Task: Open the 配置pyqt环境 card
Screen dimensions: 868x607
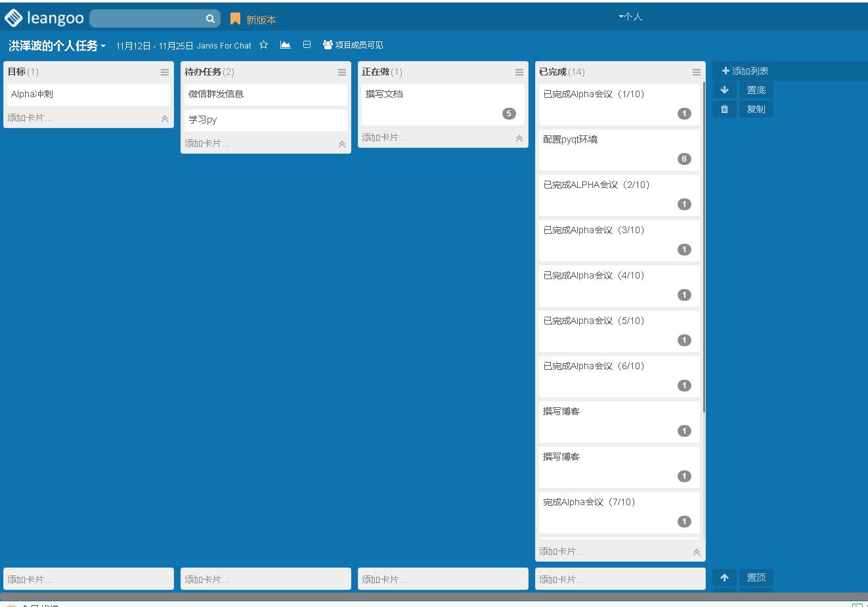Action: click(x=619, y=150)
